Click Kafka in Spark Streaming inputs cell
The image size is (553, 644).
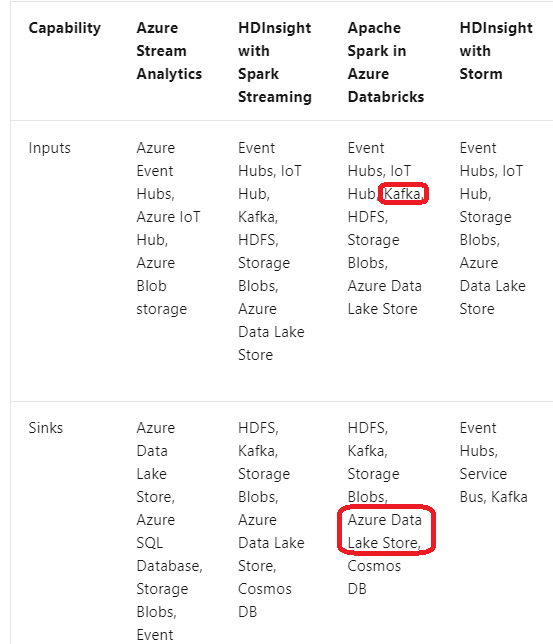tap(258, 216)
